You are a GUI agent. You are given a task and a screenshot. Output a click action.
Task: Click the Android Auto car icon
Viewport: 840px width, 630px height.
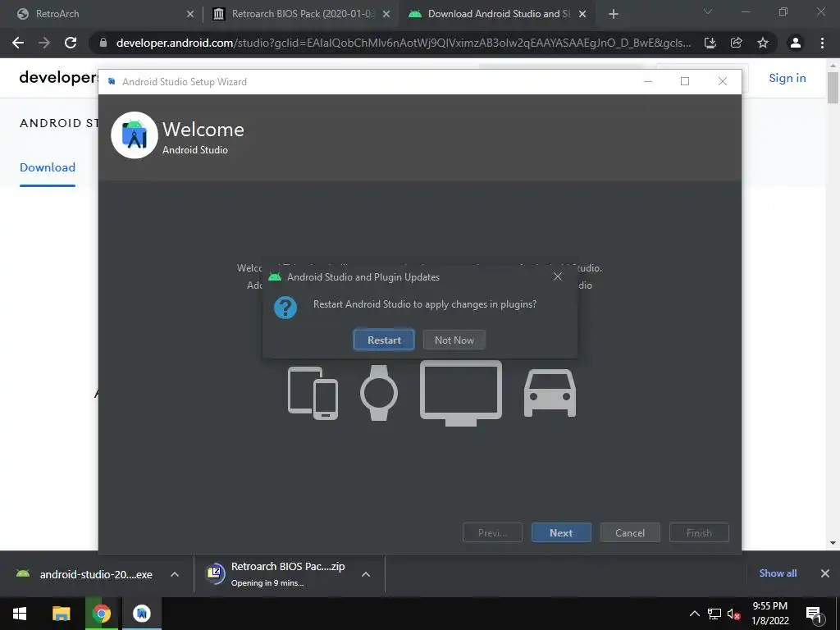(x=550, y=393)
